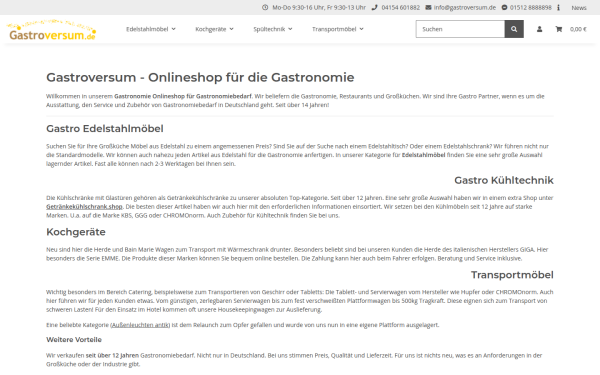Image resolution: width=600 pixels, height=375 pixels.
Task: Open the shopping cart icon
Action: 559,29
